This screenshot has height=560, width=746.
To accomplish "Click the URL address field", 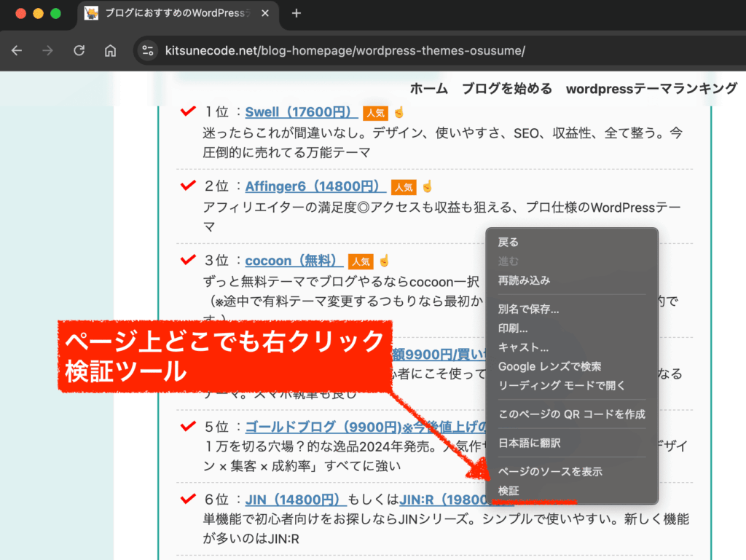I will click(345, 50).
